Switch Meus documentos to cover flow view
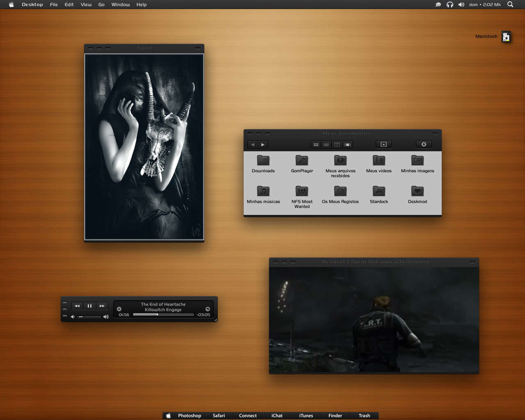Viewport: 525px width, 420px height. pos(347,144)
